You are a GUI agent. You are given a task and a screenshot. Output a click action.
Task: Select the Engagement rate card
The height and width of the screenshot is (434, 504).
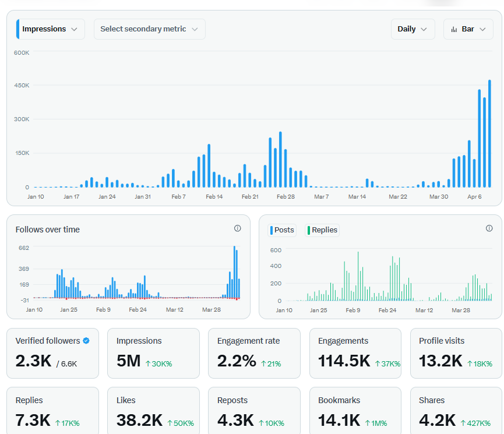254,353
